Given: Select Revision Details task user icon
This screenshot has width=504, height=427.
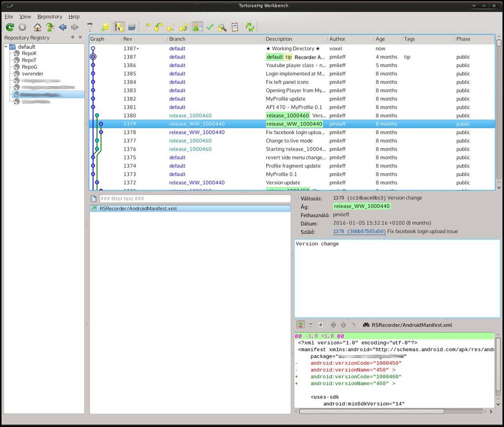Looking at the screenshot, I should (x=197, y=28).
